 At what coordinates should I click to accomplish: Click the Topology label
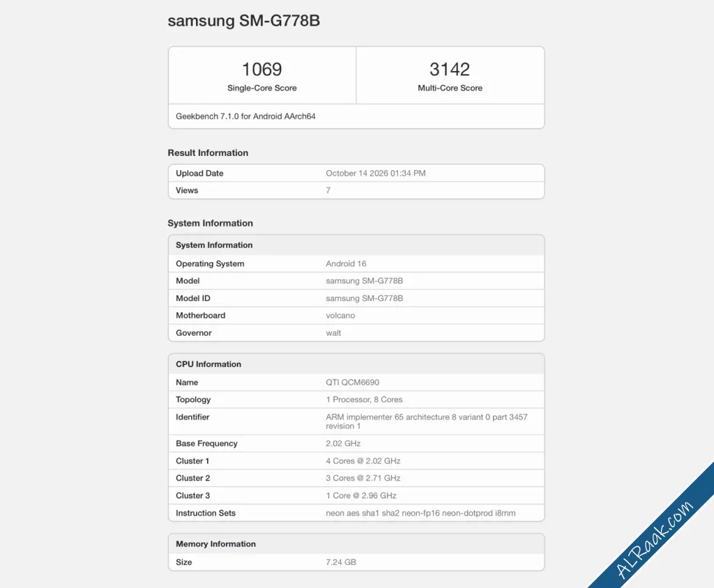pyautogui.click(x=193, y=400)
